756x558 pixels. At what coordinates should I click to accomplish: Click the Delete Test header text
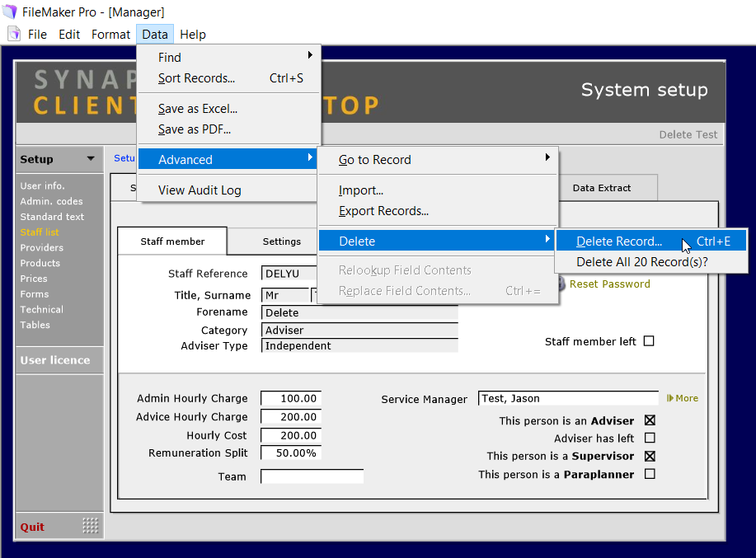[688, 134]
